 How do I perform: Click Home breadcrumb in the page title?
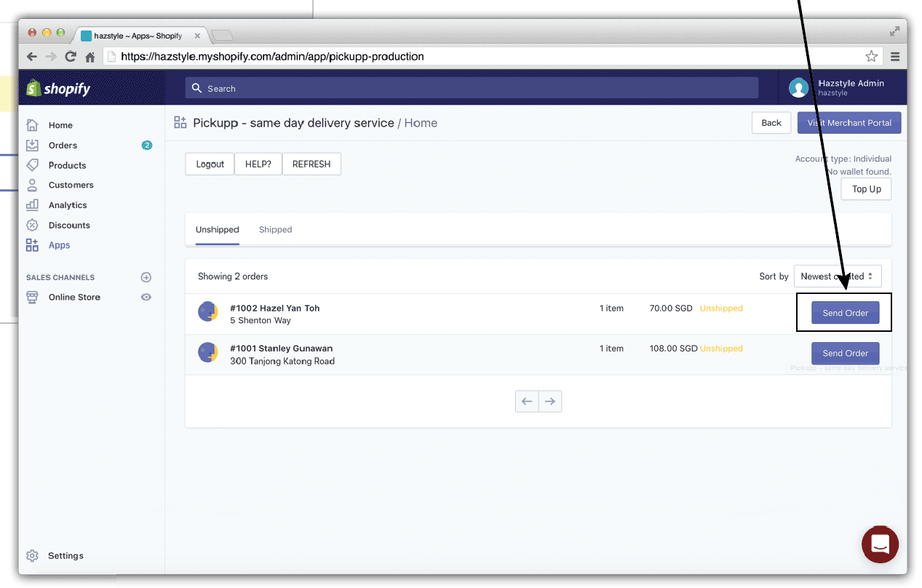pos(421,123)
